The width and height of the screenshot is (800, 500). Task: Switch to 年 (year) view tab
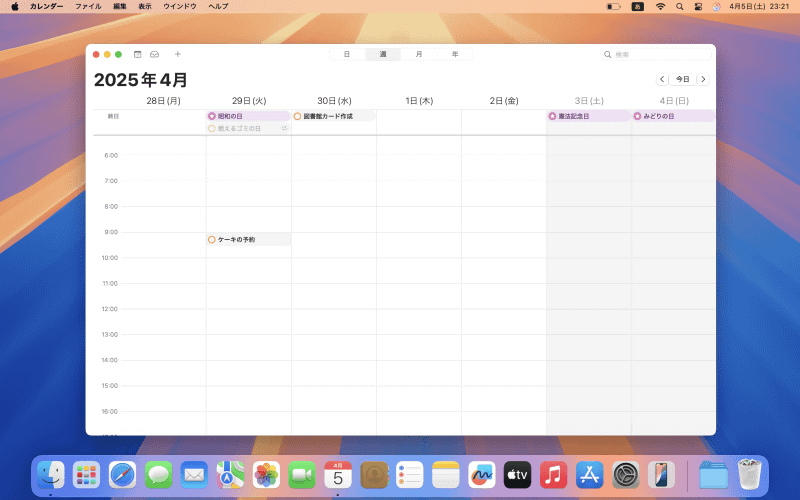(x=455, y=54)
